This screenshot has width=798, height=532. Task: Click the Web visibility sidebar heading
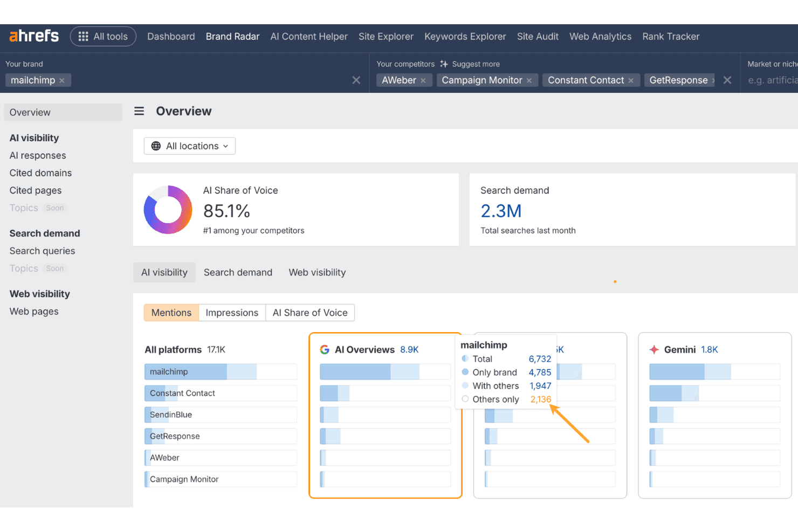pos(40,294)
